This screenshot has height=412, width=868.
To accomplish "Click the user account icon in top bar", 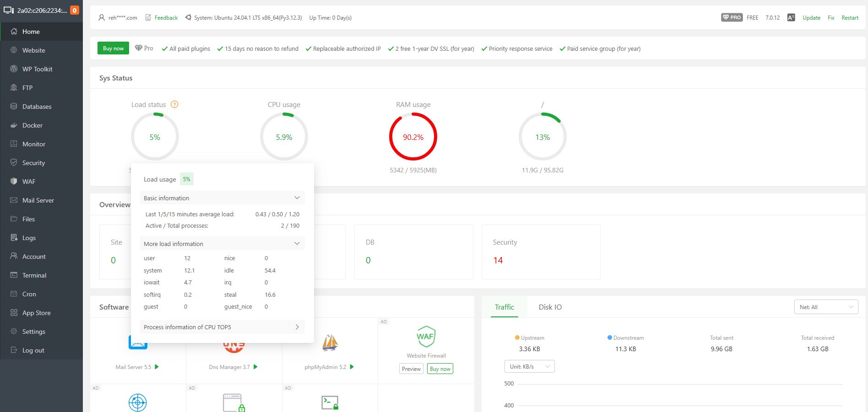I will pos(102,18).
